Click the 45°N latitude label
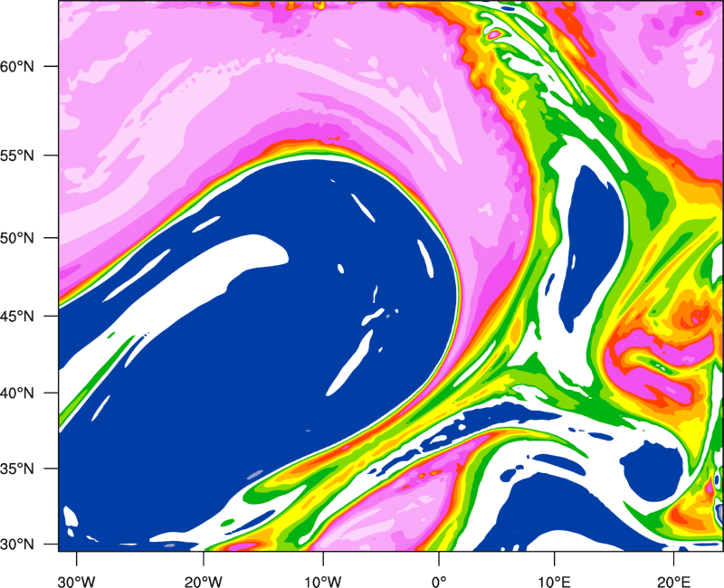Image resolution: width=724 pixels, height=588 pixels. (x=17, y=316)
